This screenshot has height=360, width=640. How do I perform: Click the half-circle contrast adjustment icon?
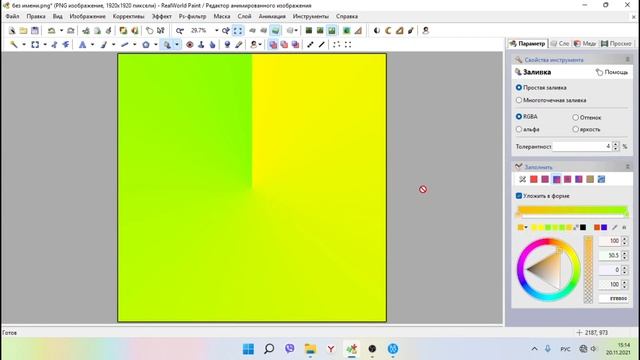[377, 31]
